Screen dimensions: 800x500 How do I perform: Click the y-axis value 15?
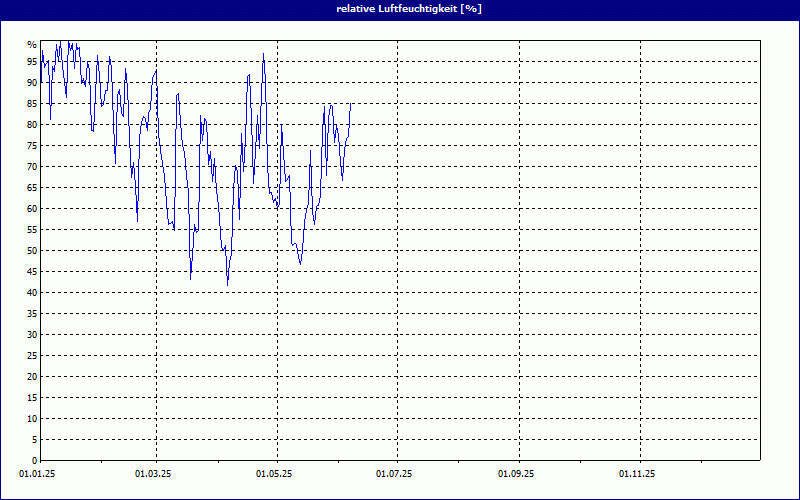pyautogui.click(x=32, y=397)
